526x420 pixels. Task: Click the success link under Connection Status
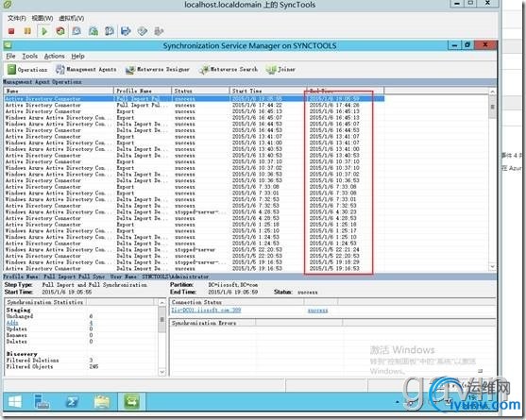[x=317, y=311]
